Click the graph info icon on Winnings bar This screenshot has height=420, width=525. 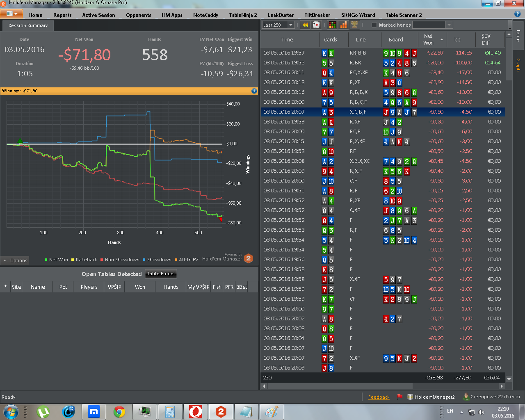pyautogui.click(x=254, y=91)
